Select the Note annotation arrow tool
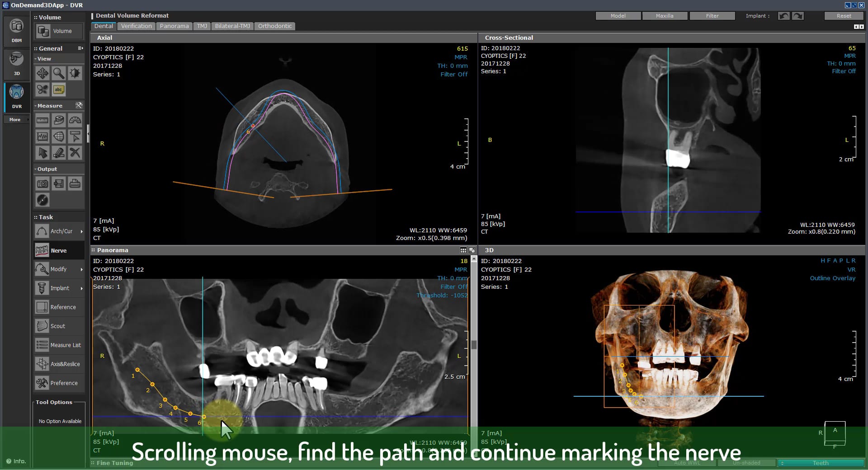This screenshot has height=470, width=868. pos(75,136)
